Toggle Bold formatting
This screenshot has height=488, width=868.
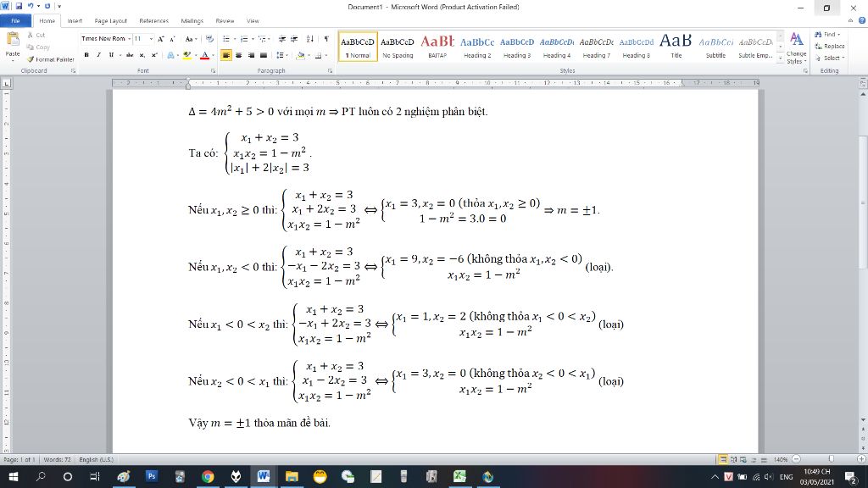coord(86,55)
